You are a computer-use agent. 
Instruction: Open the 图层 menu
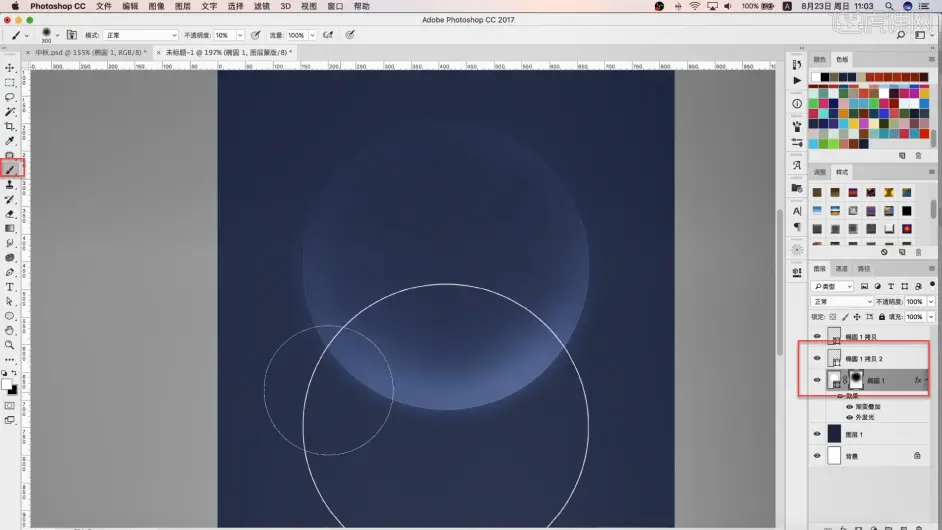pyautogui.click(x=183, y=6)
